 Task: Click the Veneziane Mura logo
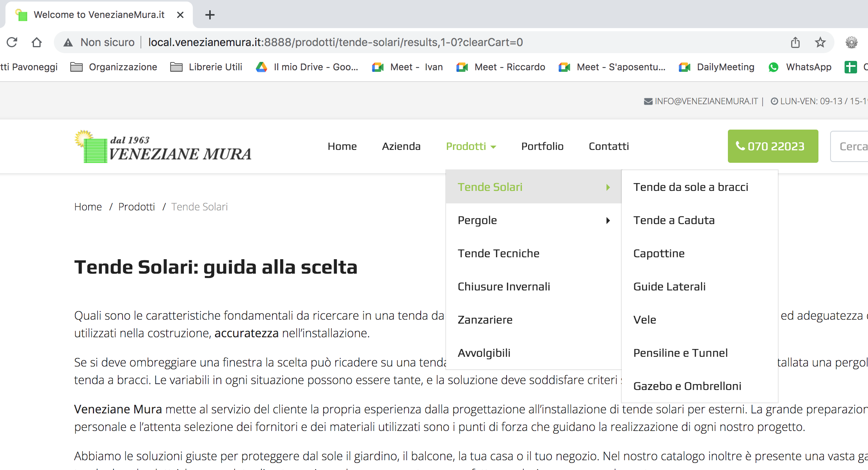(x=163, y=147)
